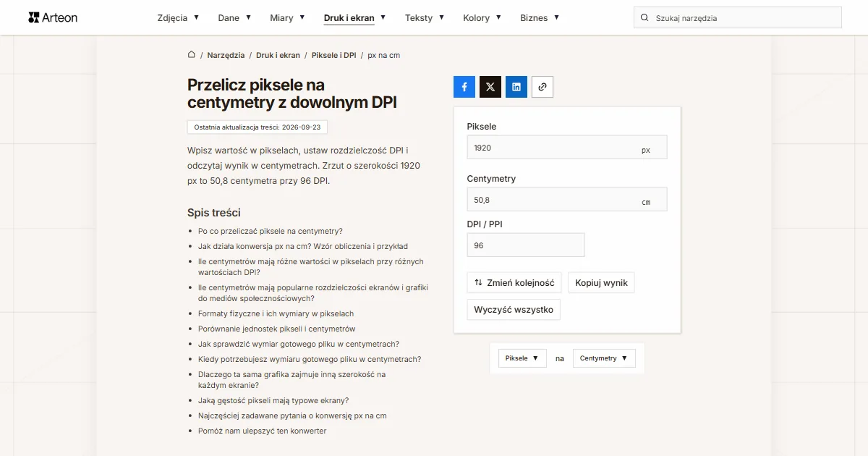Open 'Pomóż nam ulepszyć ten konwerter'
The image size is (868, 456).
263,431
